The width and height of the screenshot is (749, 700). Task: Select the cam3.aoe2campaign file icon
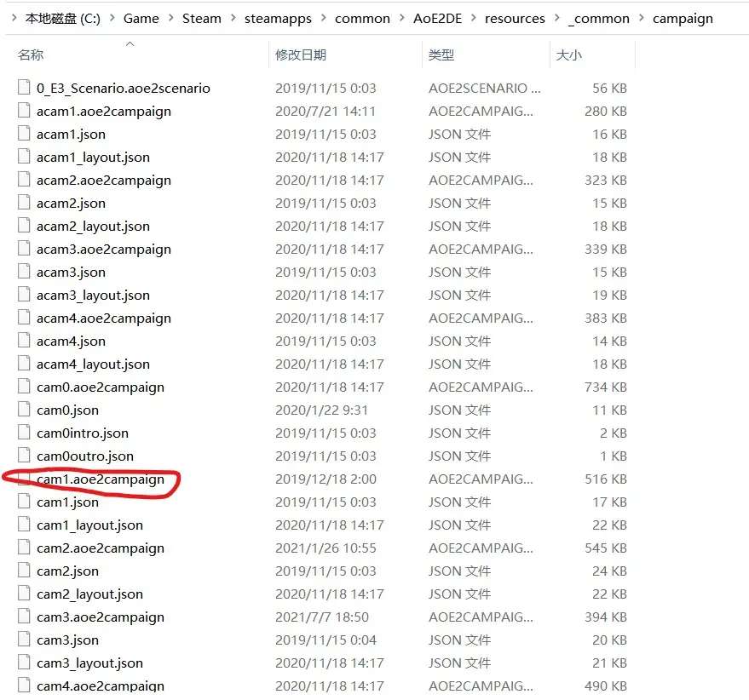pos(24,616)
